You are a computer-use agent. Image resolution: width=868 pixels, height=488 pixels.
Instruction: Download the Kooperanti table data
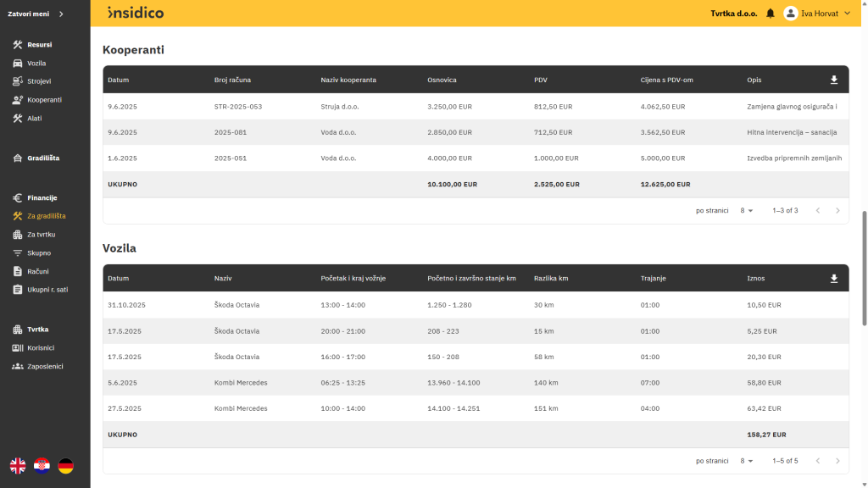pos(833,80)
